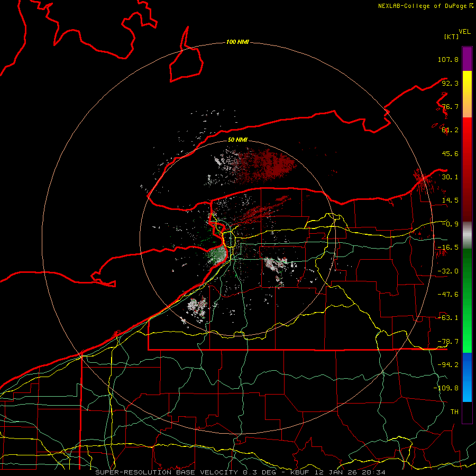Select the 61.2 velocity scale value
The height and width of the screenshot is (476, 476).
coord(450,130)
